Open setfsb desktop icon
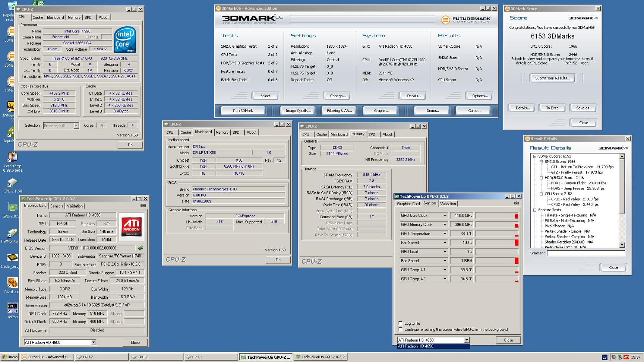 click(12, 311)
